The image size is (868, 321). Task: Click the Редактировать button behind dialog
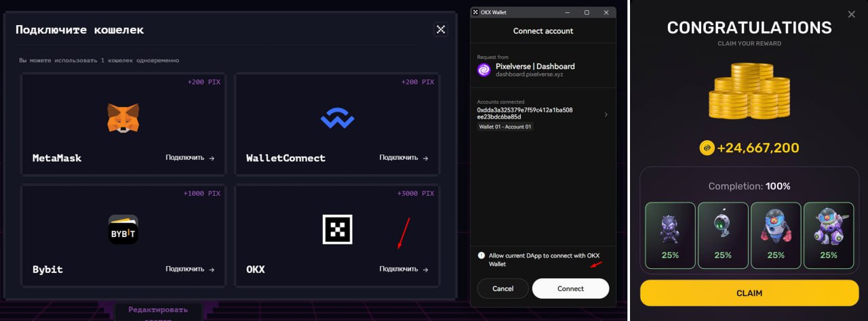(158, 309)
